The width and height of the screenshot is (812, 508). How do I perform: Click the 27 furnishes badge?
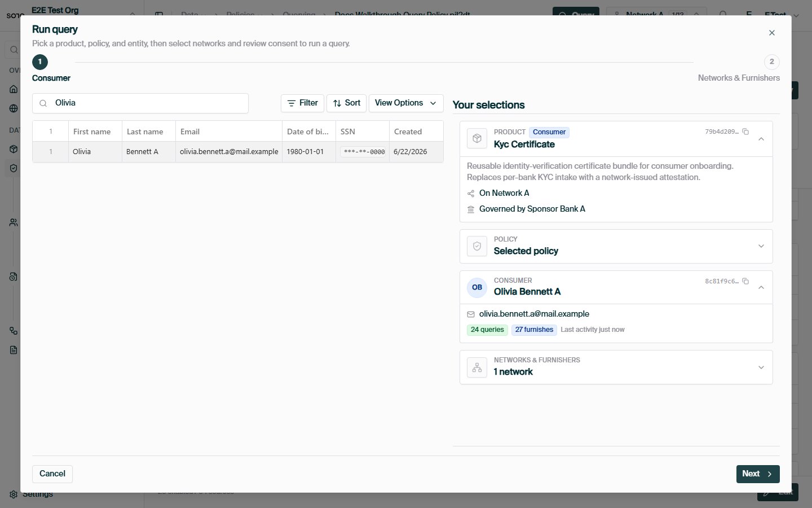(534, 330)
